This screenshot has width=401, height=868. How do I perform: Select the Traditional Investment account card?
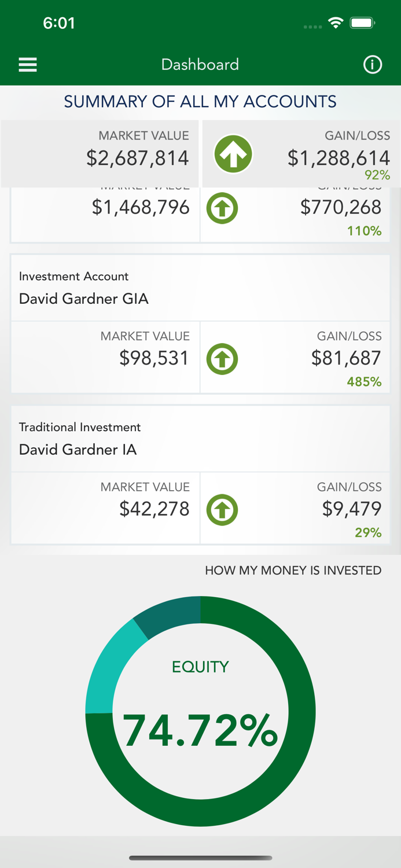[x=200, y=439]
